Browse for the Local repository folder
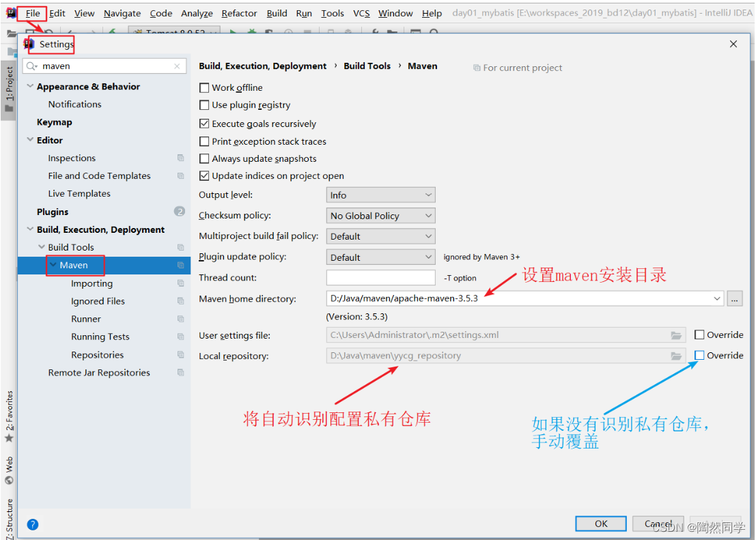This screenshot has height=540, width=756. tap(676, 356)
